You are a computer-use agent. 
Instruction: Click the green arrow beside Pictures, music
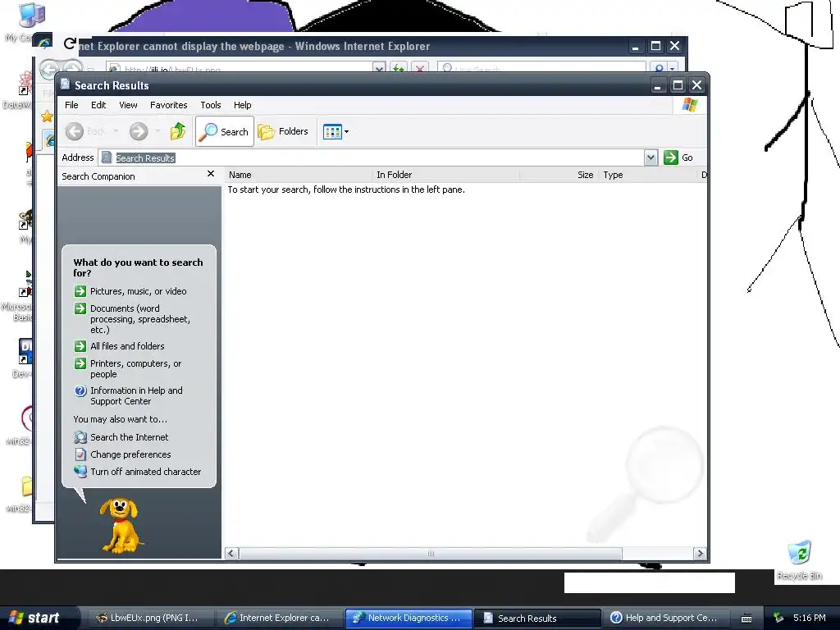click(x=80, y=291)
